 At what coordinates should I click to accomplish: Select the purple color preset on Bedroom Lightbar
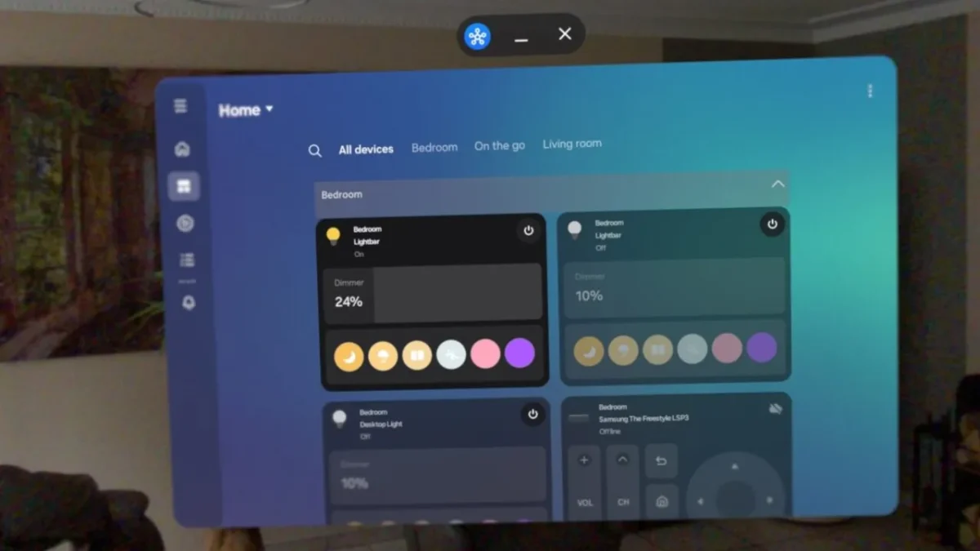[x=520, y=353]
